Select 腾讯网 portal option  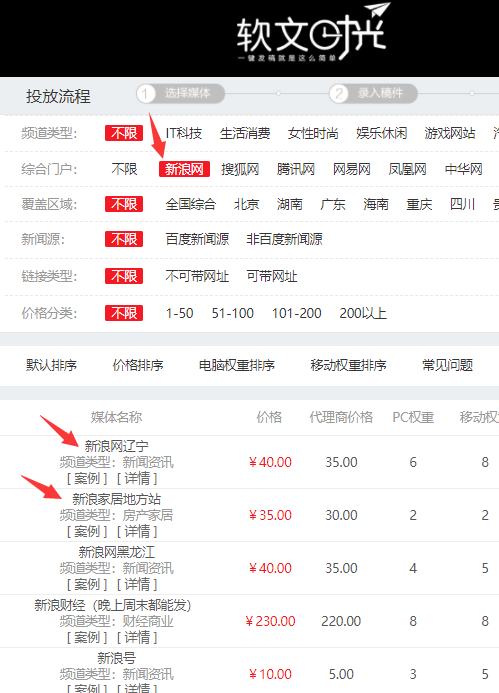point(296,169)
